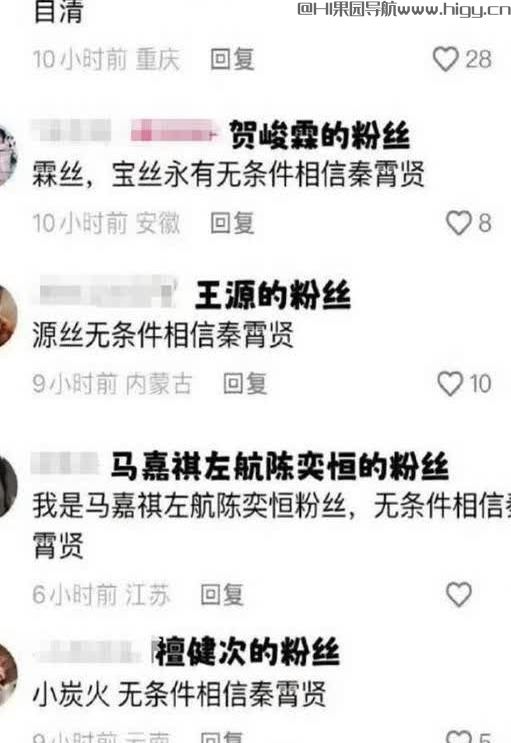This screenshot has height=743, width=511.
Task: Reply to the 内蒙古 comment about 源丝
Action: (245, 384)
